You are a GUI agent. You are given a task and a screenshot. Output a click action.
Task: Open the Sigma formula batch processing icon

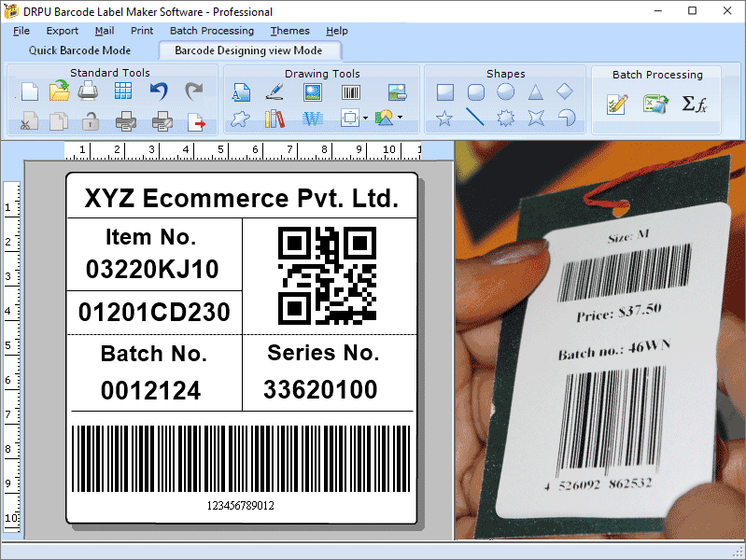694,104
